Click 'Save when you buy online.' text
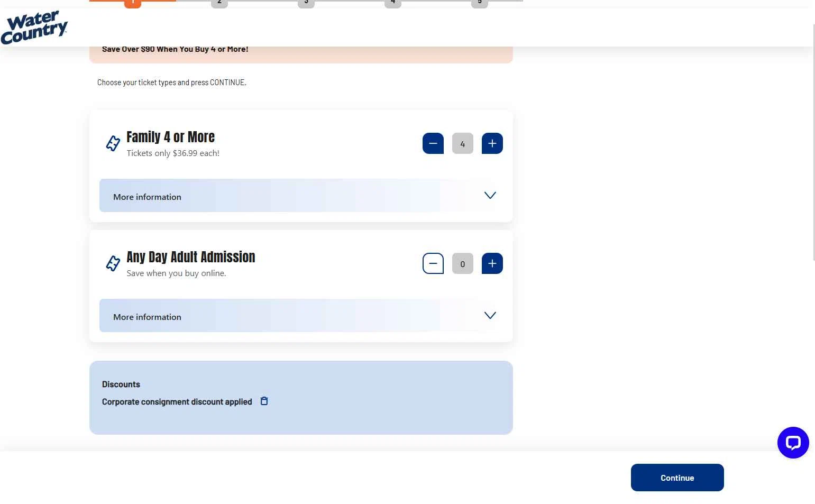815x504 pixels. [176, 273]
